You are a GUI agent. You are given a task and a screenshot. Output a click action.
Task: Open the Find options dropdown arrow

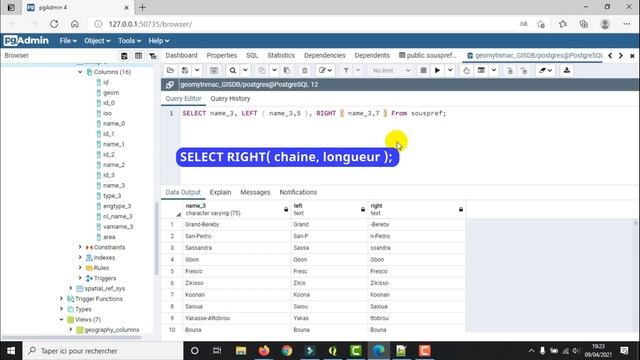245,70
